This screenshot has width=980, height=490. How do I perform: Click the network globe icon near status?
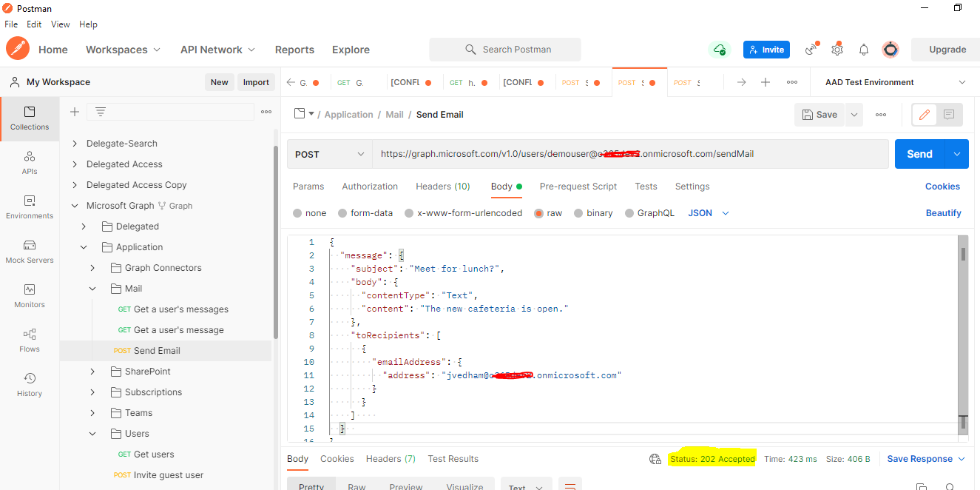point(655,459)
